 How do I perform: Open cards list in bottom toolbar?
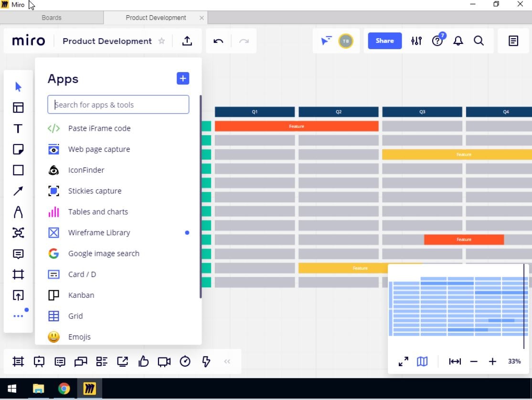coord(102,362)
